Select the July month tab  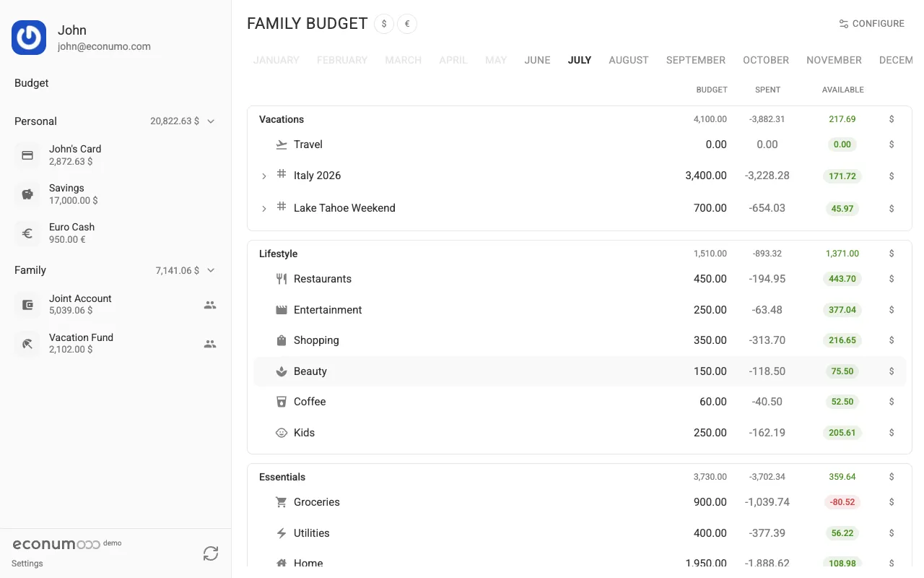580,60
